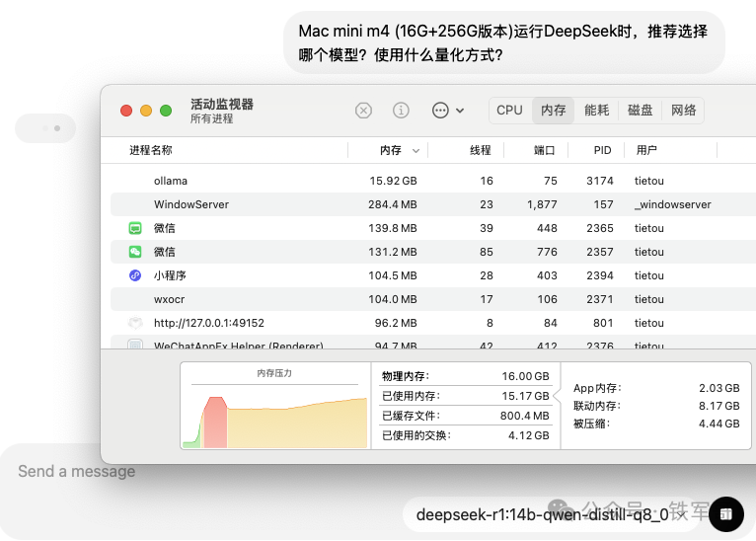Click 小程序 process name
This screenshot has height=541, width=756.
170,275
